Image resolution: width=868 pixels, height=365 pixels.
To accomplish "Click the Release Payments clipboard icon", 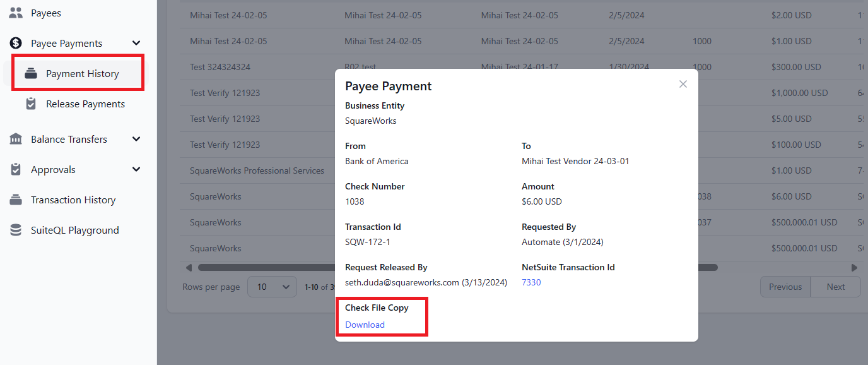I will pyautogui.click(x=31, y=104).
